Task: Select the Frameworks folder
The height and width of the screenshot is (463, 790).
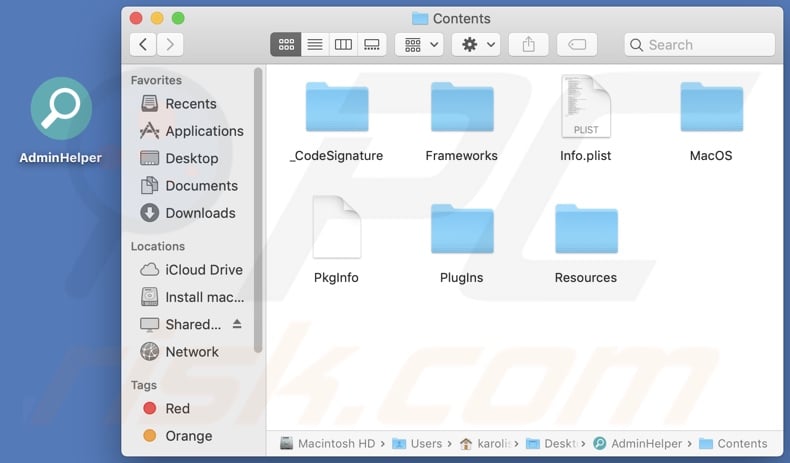Action: (x=462, y=107)
